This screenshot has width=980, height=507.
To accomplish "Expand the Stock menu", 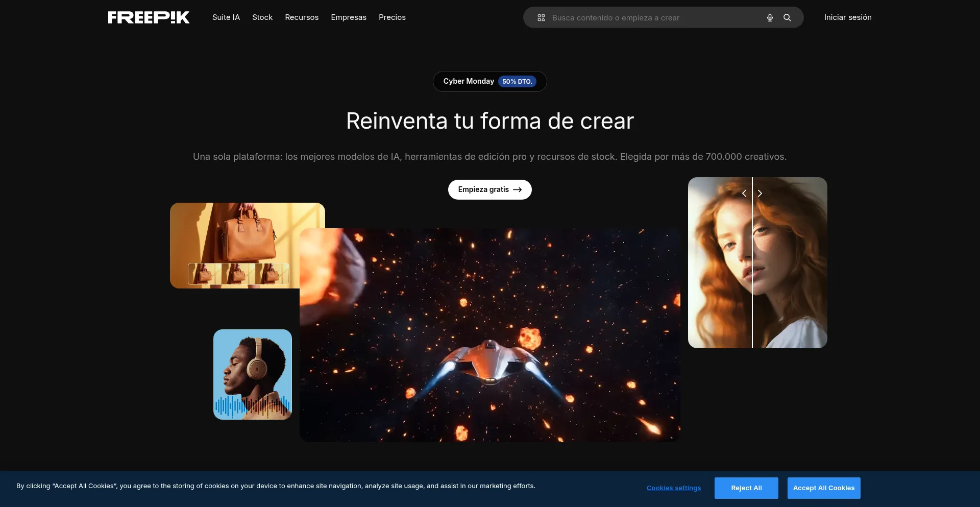I will tap(262, 17).
